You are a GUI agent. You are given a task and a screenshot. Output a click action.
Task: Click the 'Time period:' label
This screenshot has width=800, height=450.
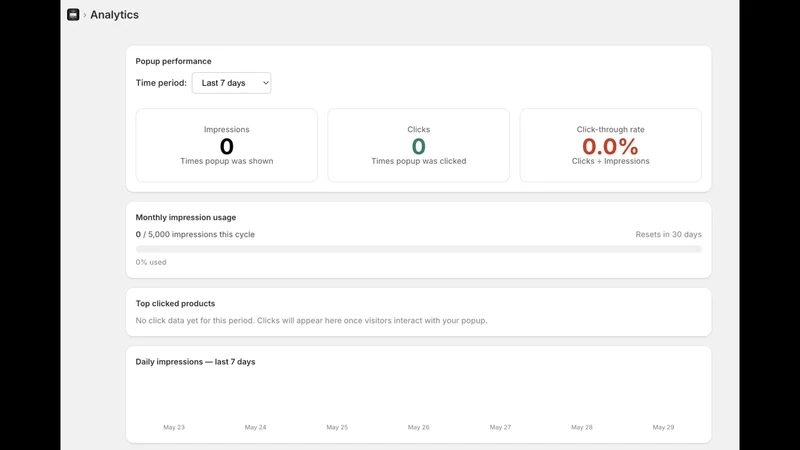tap(161, 83)
